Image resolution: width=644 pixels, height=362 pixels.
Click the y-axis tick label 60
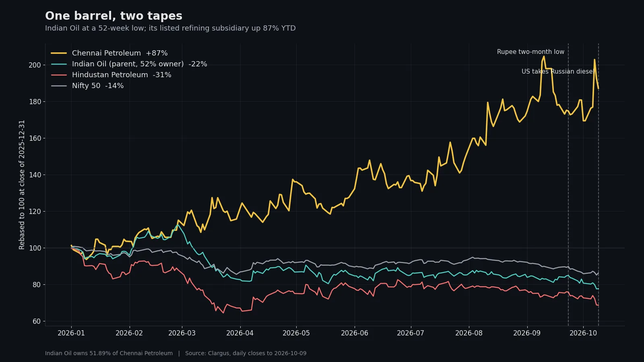coord(36,321)
